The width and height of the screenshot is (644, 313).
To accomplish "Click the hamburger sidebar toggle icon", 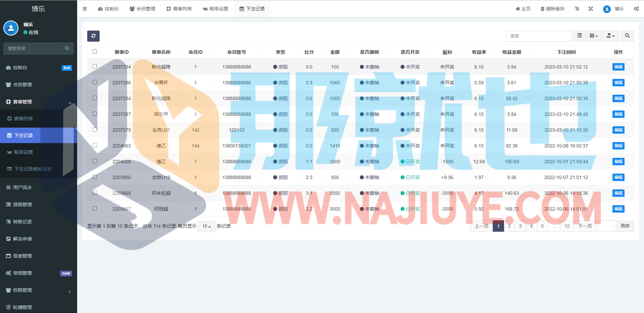I will (x=85, y=9).
